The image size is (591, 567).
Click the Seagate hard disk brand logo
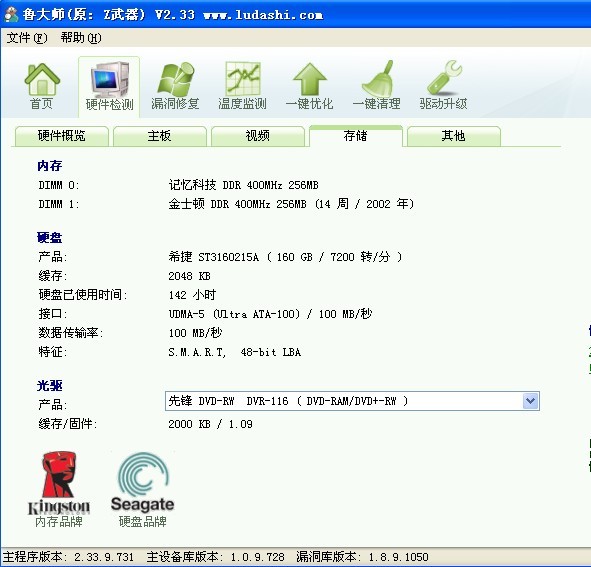pyautogui.click(x=142, y=489)
